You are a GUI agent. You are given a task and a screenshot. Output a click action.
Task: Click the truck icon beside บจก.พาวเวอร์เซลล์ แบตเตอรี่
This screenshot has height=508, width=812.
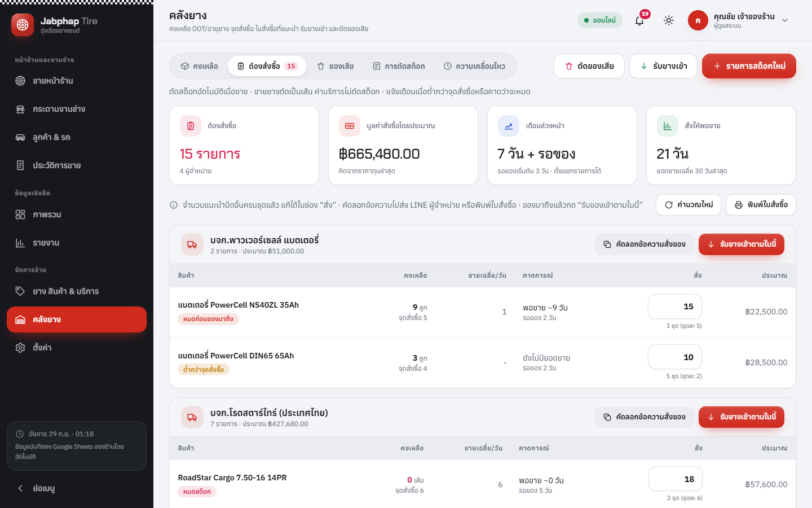[x=192, y=245]
